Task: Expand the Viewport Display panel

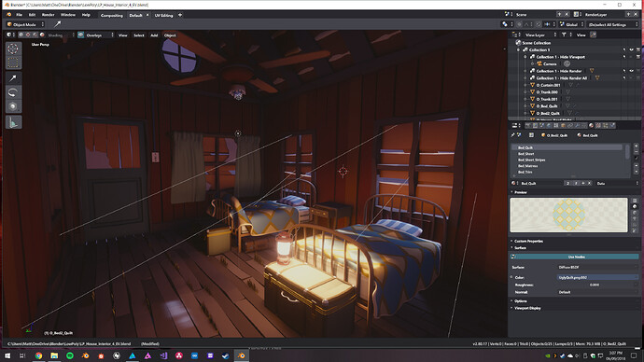Action: click(527, 308)
